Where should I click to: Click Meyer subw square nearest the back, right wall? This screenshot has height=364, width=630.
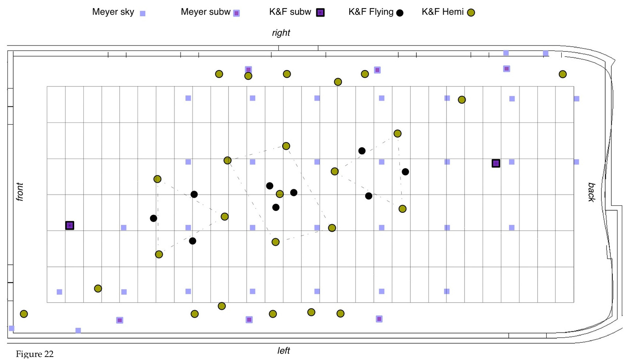point(507,69)
